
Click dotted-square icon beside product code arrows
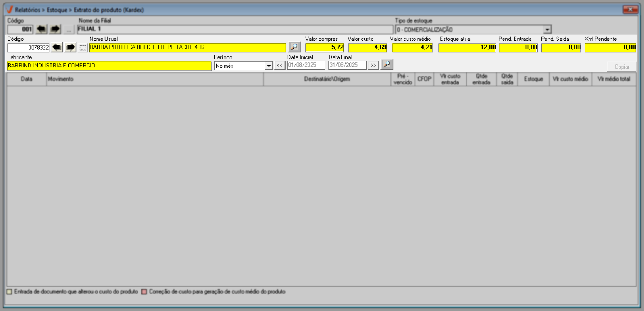coord(83,48)
